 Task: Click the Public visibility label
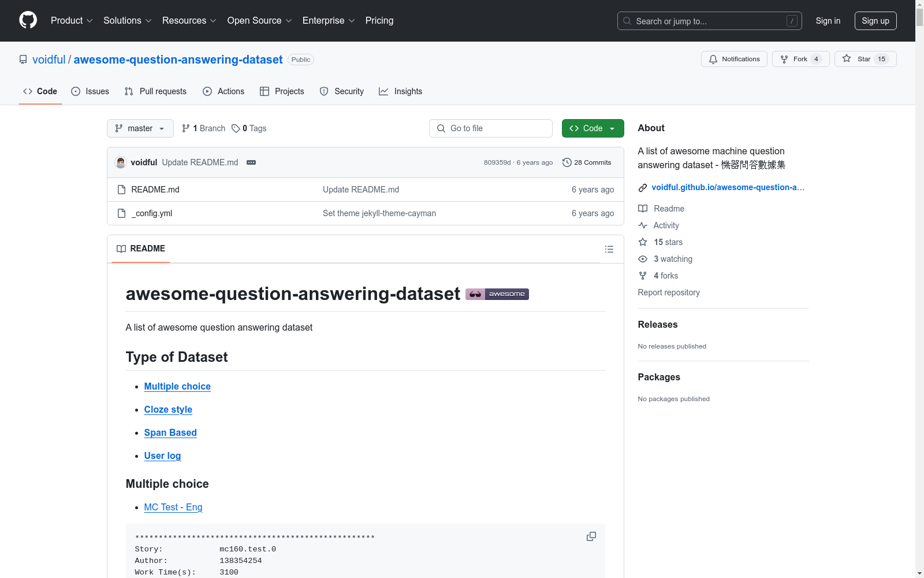(301, 60)
